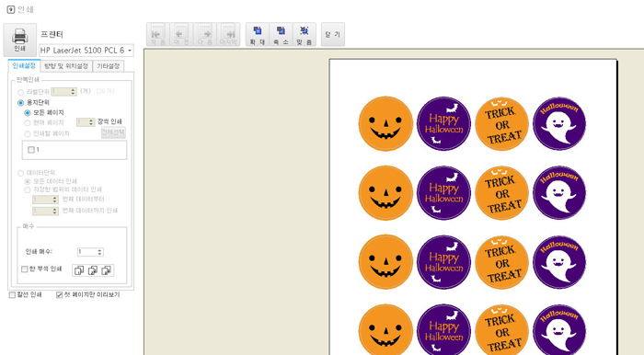The height and width of the screenshot is (355, 644).
Task: Fit preview with the 맞춤 icon
Action: click(305, 34)
